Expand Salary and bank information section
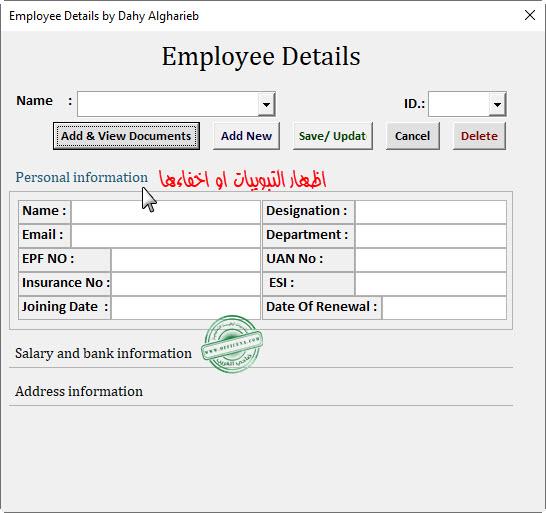This screenshot has width=546, height=513. (103, 353)
